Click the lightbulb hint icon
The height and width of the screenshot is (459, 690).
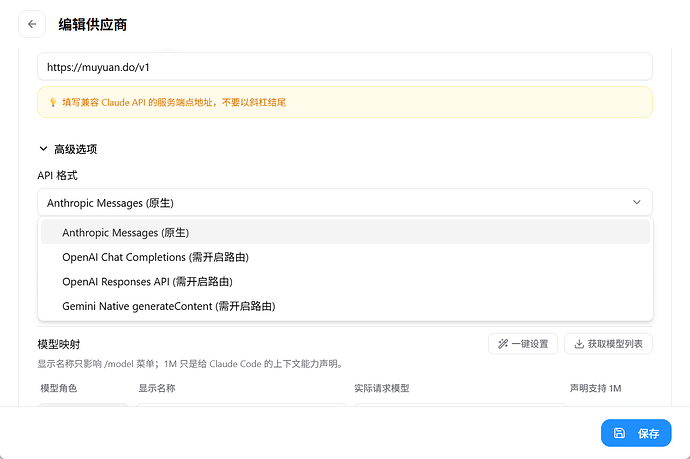coord(53,103)
